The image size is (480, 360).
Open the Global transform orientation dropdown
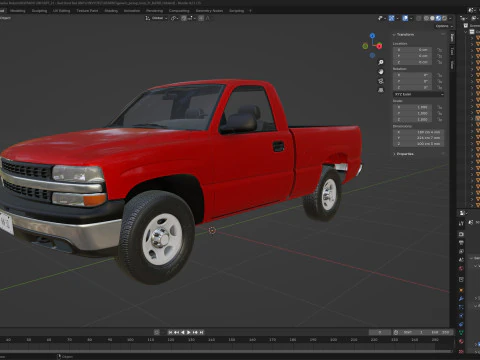coord(156,18)
